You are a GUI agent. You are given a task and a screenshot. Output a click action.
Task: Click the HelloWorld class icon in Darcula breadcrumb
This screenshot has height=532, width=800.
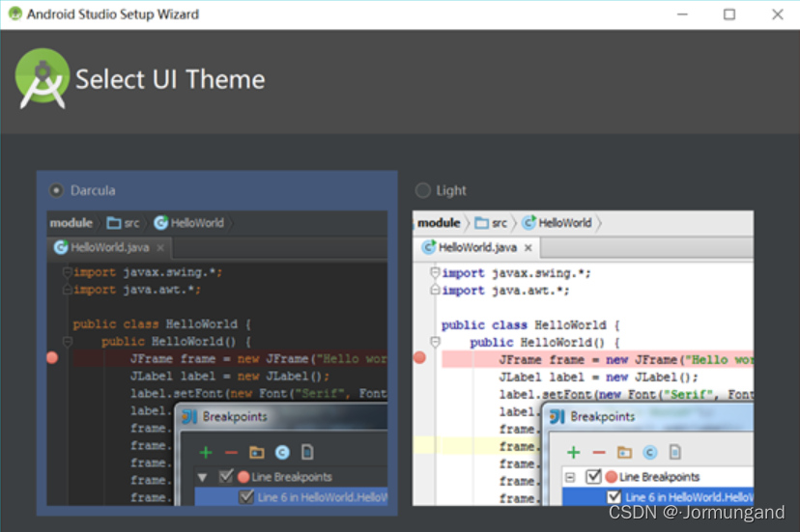(x=160, y=222)
